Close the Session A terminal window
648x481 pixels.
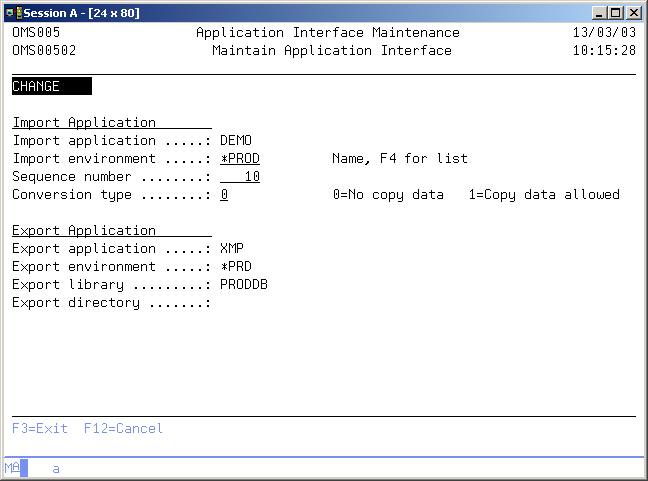(x=634, y=12)
